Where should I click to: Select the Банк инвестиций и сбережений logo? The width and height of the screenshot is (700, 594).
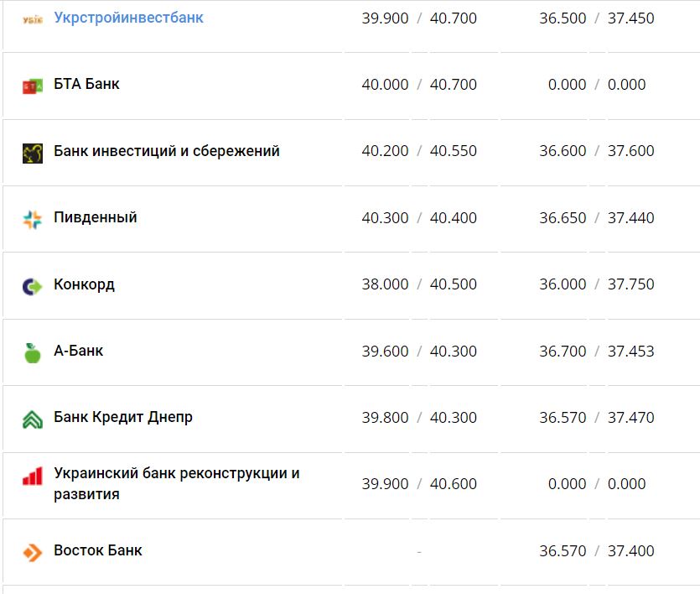(x=32, y=150)
